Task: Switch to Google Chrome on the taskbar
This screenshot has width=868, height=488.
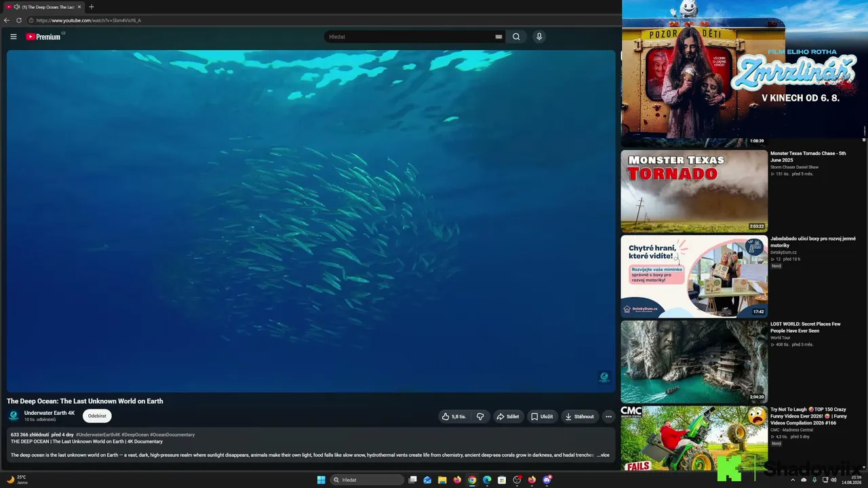Action: (x=472, y=480)
